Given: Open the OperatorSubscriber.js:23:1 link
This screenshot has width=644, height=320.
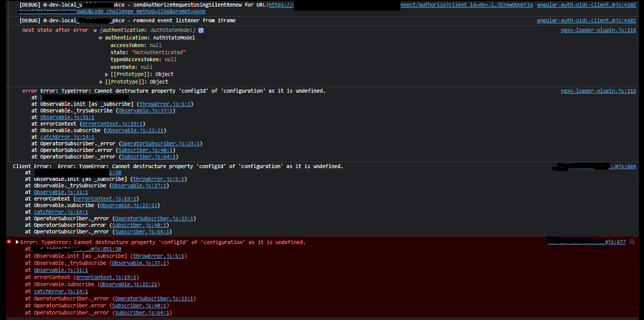Looking at the screenshot, I should (x=160, y=143).
